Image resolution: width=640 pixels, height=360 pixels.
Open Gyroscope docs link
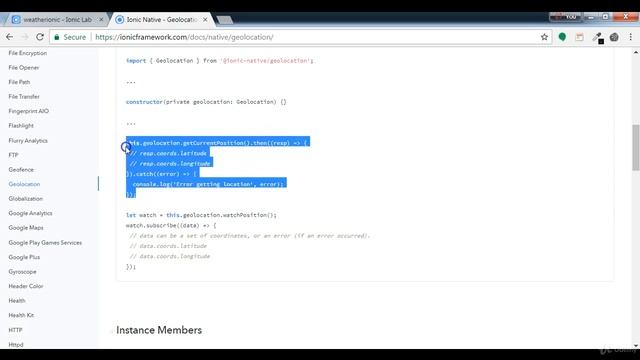pos(22,271)
